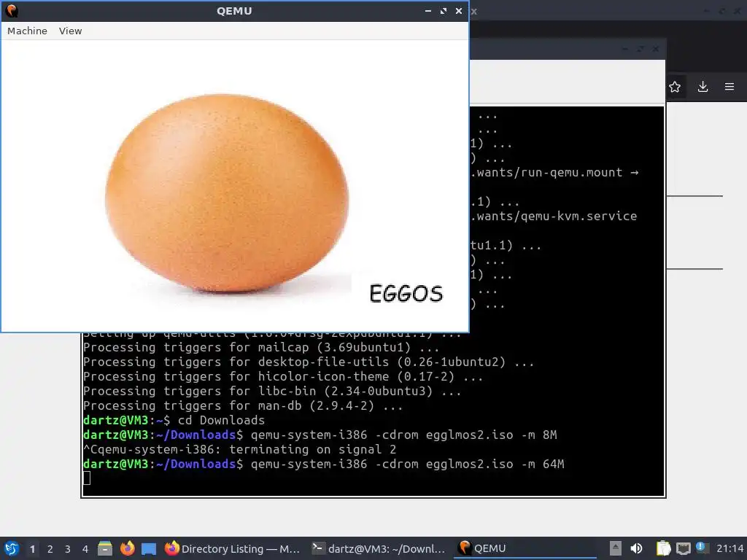Click 'Processing triggers for hicolor-icon-theme' line

pos(283,377)
